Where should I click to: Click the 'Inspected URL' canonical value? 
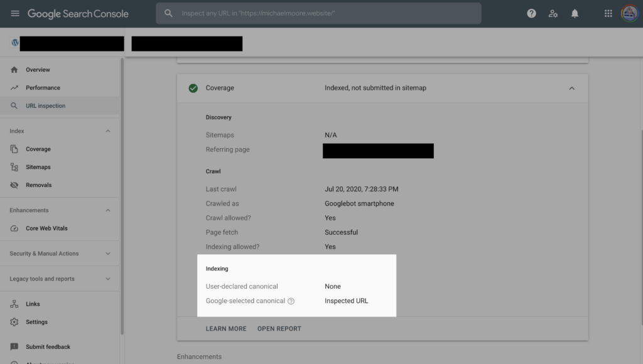coord(347,301)
